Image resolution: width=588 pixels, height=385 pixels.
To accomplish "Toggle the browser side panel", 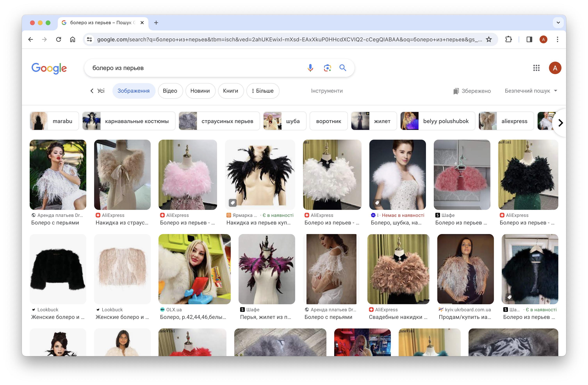I will (529, 39).
